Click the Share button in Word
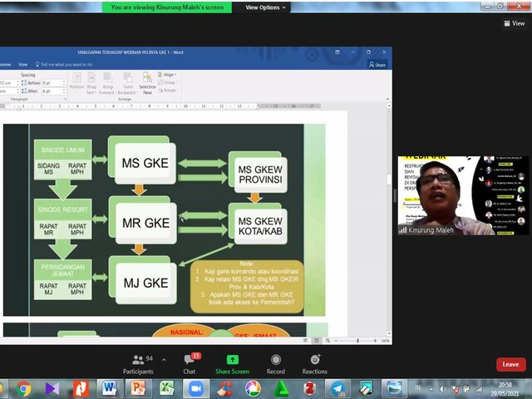Image resolution: width=532 pixels, height=399 pixels. point(377,65)
